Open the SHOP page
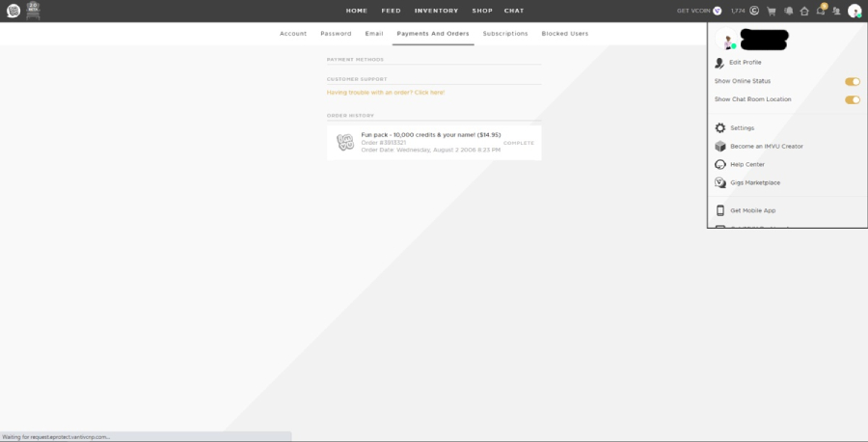Viewport: 868px width, 442px height. 482,11
